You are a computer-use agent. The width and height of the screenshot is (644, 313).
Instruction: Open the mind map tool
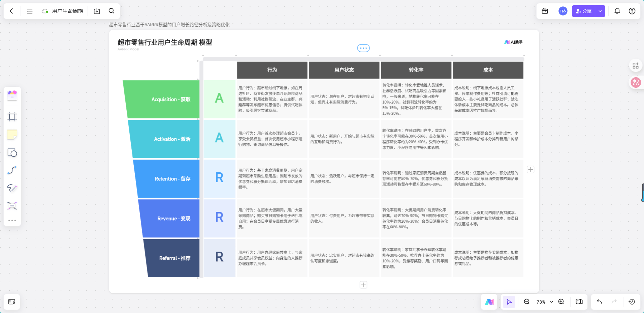(12, 205)
